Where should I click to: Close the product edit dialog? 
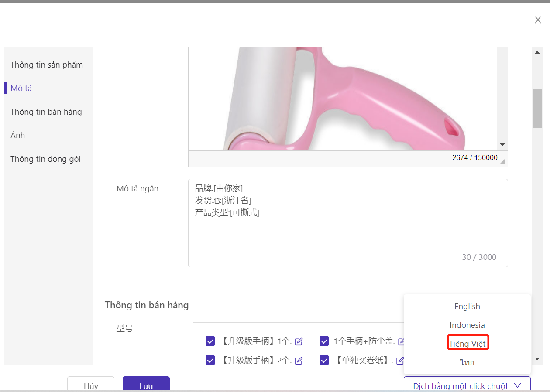[x=538, y=20]
